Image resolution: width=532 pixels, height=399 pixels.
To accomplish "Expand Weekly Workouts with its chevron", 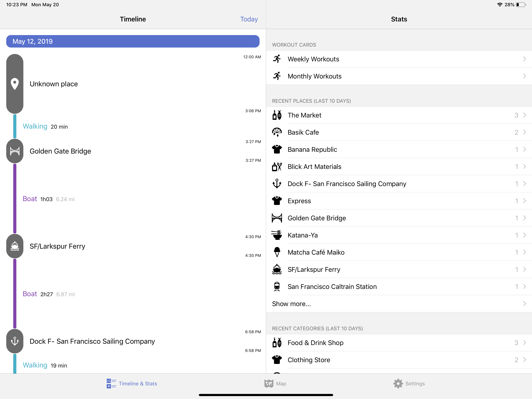I will click(525, 59).
